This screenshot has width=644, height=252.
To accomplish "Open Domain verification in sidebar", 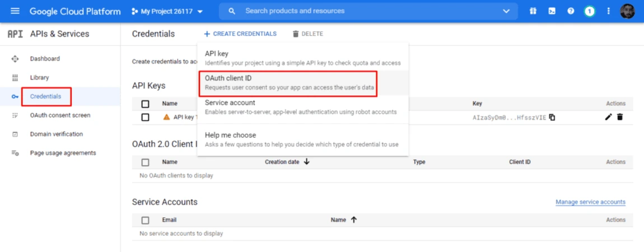I will [56, 134].
